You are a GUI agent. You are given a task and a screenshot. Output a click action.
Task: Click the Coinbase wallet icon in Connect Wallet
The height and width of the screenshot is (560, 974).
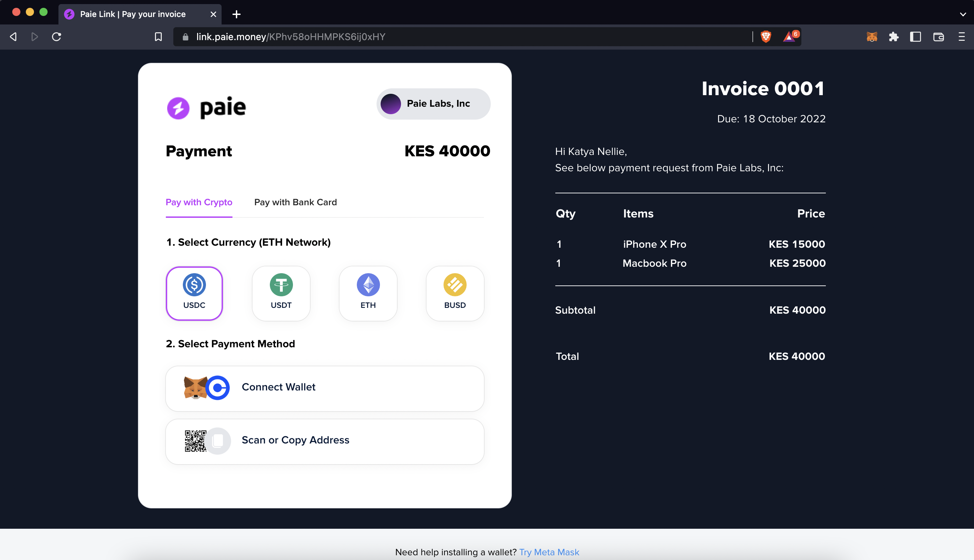[x=218, y=387]
